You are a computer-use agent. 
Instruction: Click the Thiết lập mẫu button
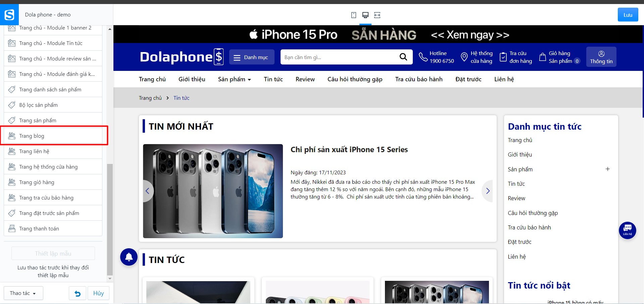pos(53,254)
